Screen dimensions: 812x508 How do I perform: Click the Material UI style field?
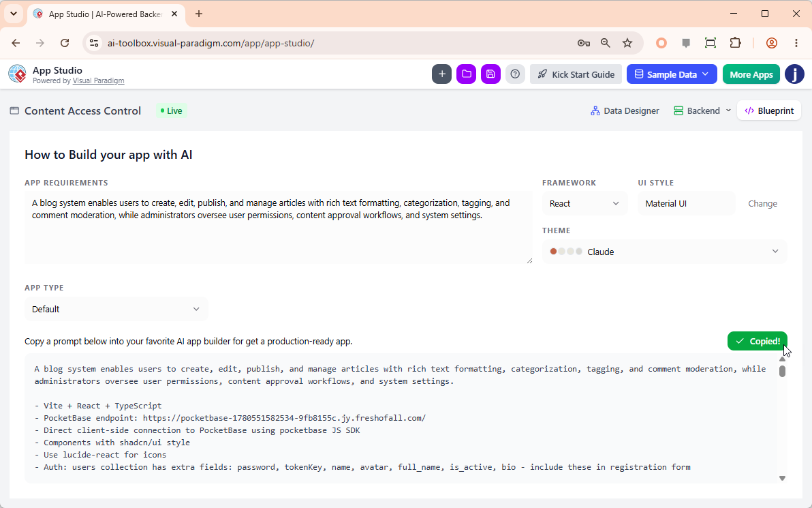coord(686,204)
